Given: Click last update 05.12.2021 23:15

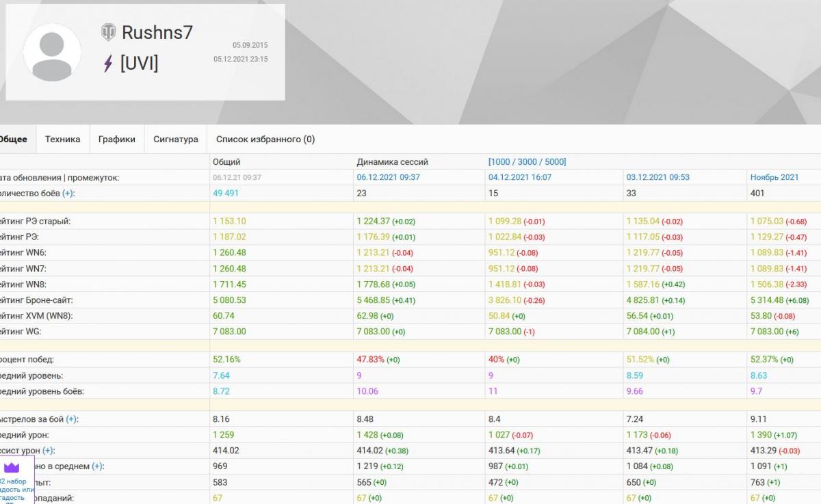Looking at the screenshot, I should point(241,59).
